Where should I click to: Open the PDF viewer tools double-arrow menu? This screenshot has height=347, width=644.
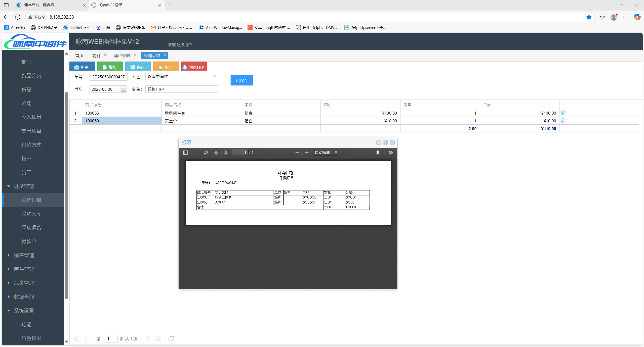point(390,153)
